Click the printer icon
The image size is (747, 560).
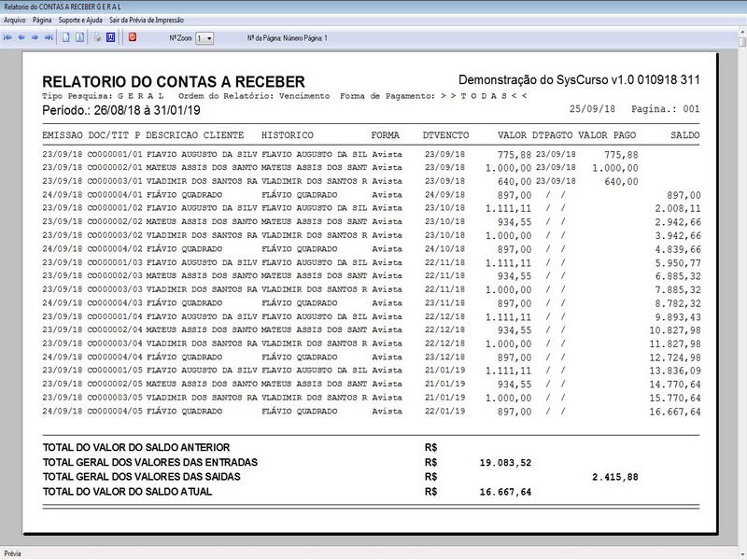(97, 37)
